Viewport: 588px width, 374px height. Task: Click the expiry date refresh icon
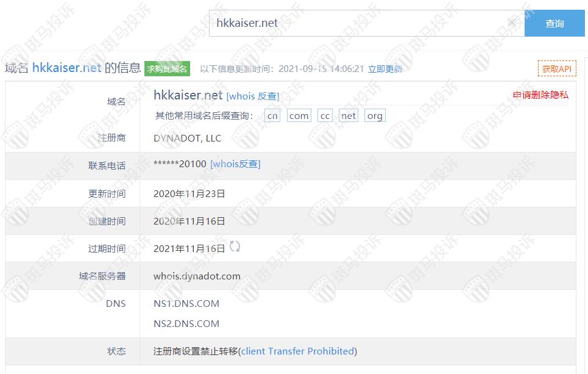tap(235, 246)
